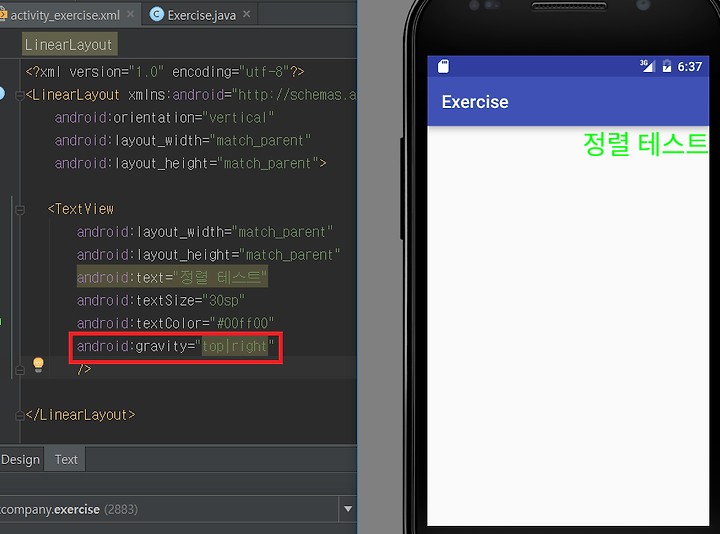
Task: Collapse the LinearLayout opening tag fold
Action: tap(19, 96)
